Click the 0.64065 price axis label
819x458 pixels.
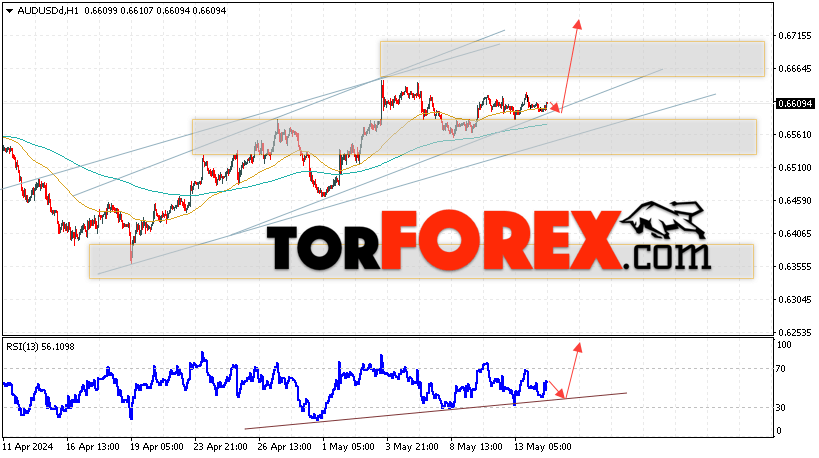tap(795, 233)
